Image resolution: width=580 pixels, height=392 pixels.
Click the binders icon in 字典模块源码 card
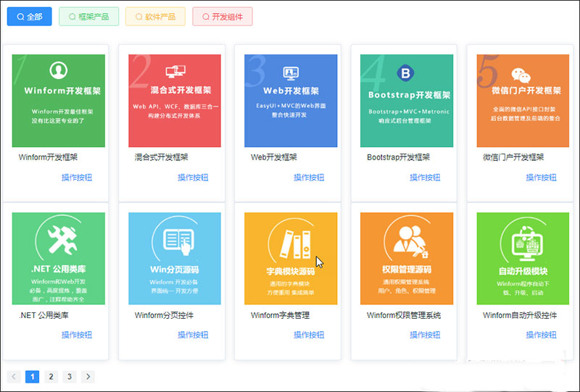point(295,244)
